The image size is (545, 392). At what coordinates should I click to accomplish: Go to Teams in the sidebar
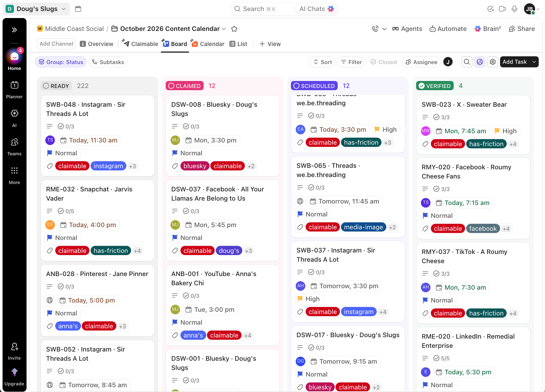pyautogui.click(x=14, y=147)
